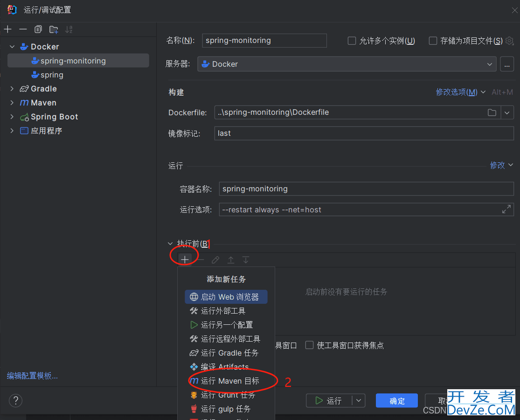Edit the before-launch task pencil icon
The image size is (520, 420).
point(215,260)
